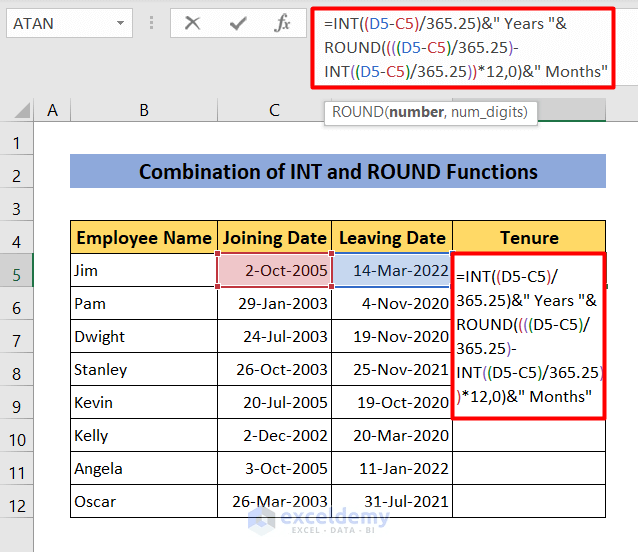Click the select-all triangle corner
The image size is (638, 552).
coord(22,110)
